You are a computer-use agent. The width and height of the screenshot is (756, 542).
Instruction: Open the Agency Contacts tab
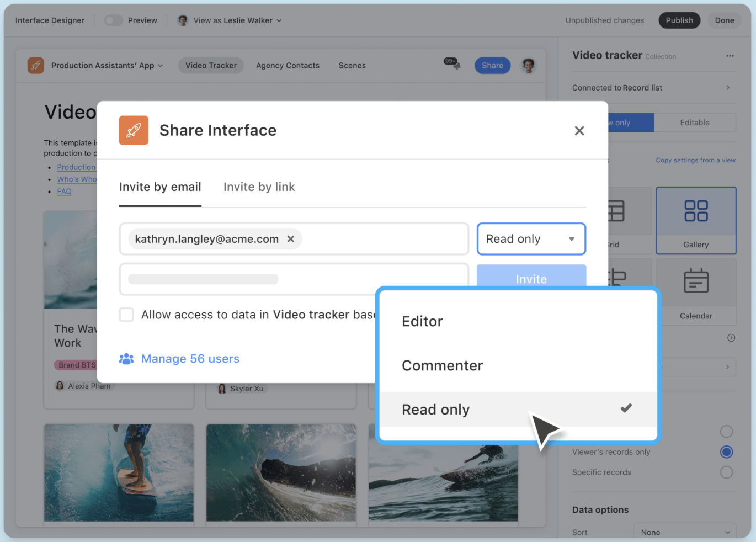pos(288,65)
